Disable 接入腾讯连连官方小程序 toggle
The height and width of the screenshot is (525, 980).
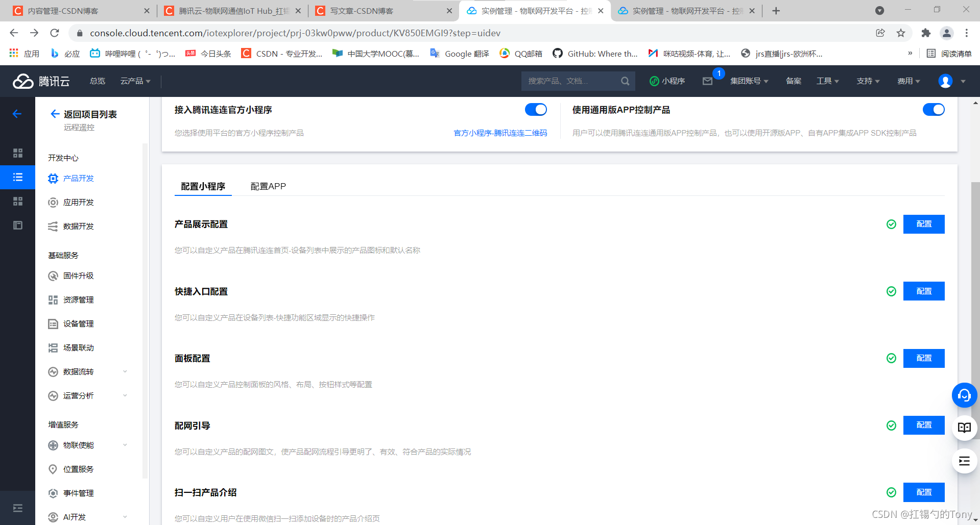pos(536,109)
